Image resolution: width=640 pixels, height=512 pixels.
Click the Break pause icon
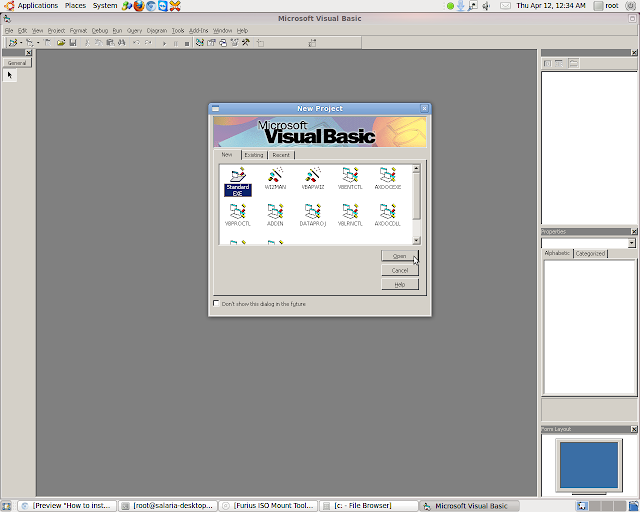[x=176, y=43]
